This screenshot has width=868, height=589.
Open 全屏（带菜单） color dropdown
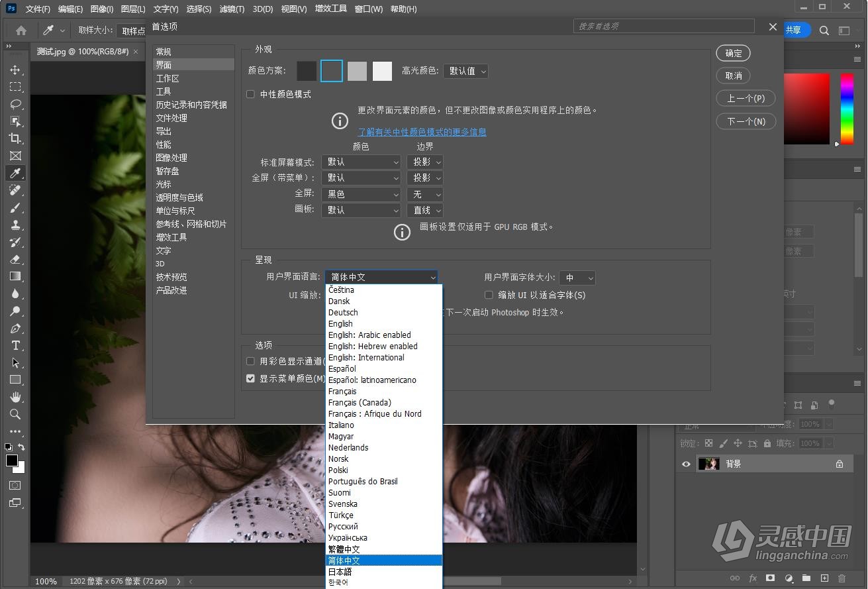pyautogui.click(x=361, y=178)
